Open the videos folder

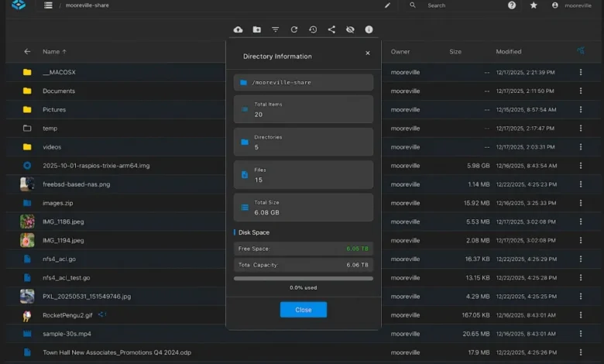(x=52, y=147)
